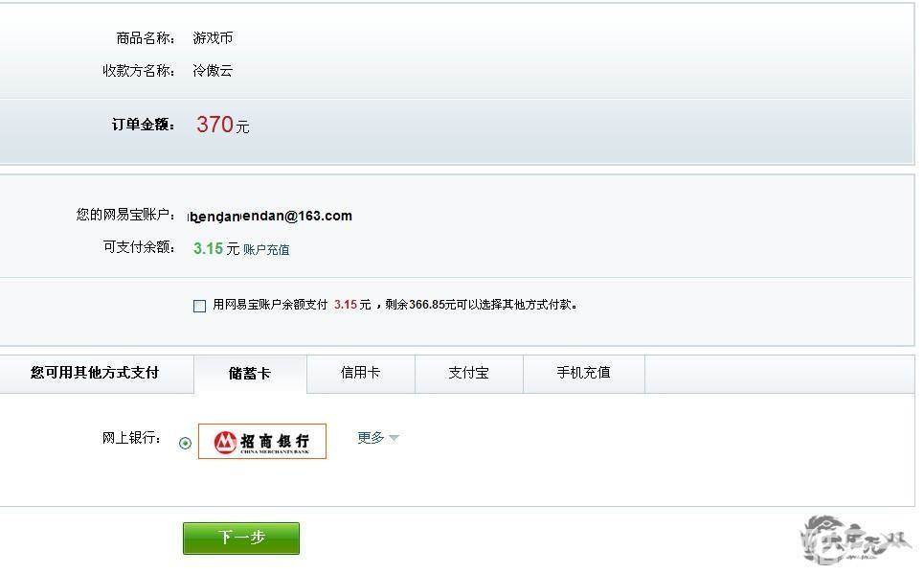Click the watermark logo at bottom right
Image resolution: width=924 pixels, height=574 pixels.
[x=857, y=540]
